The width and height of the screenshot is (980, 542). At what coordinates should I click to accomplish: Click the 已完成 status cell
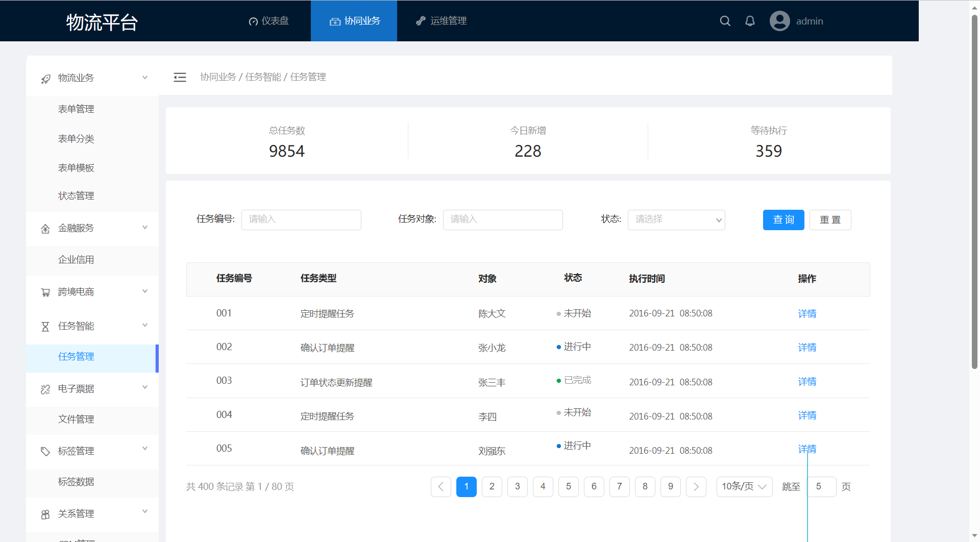[574, 380]
